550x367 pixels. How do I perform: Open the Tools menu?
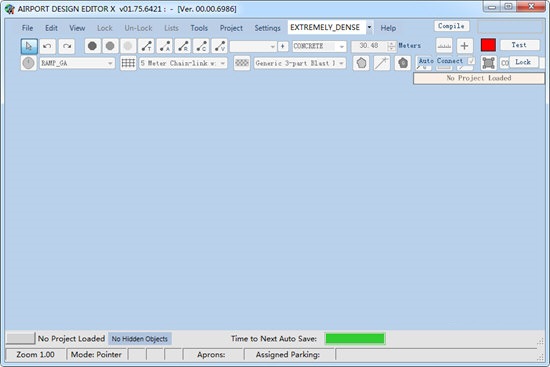tap(199, 28)
